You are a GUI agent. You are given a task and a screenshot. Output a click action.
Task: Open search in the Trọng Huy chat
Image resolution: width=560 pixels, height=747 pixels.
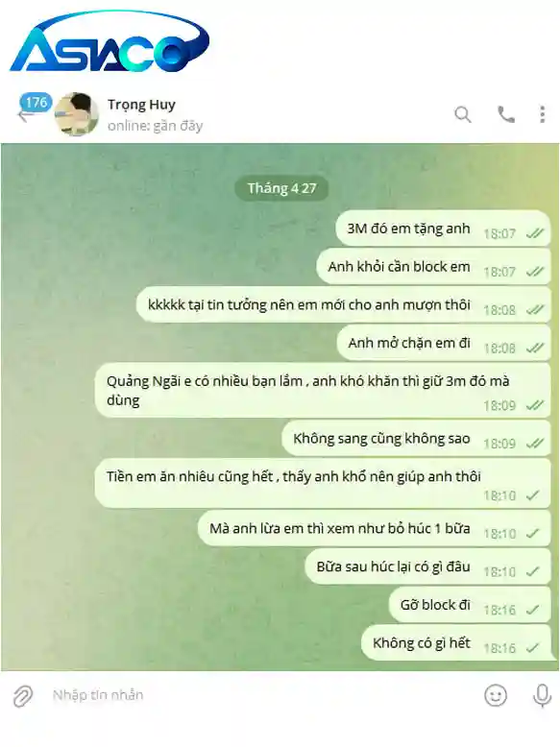click(x=463, y=115)
